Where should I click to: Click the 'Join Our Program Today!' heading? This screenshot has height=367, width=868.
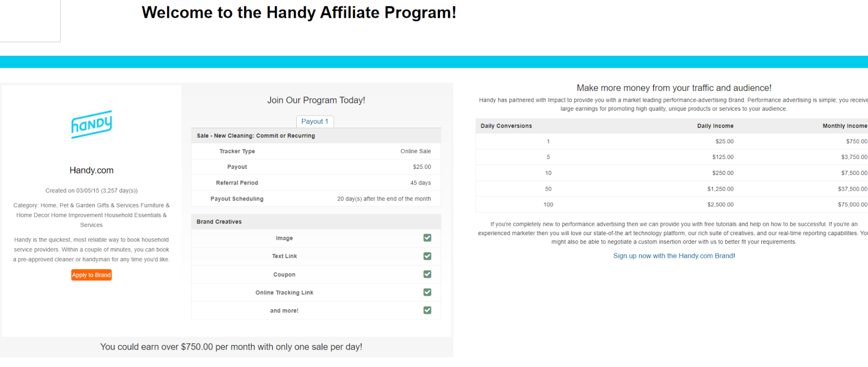coord(316,100)
